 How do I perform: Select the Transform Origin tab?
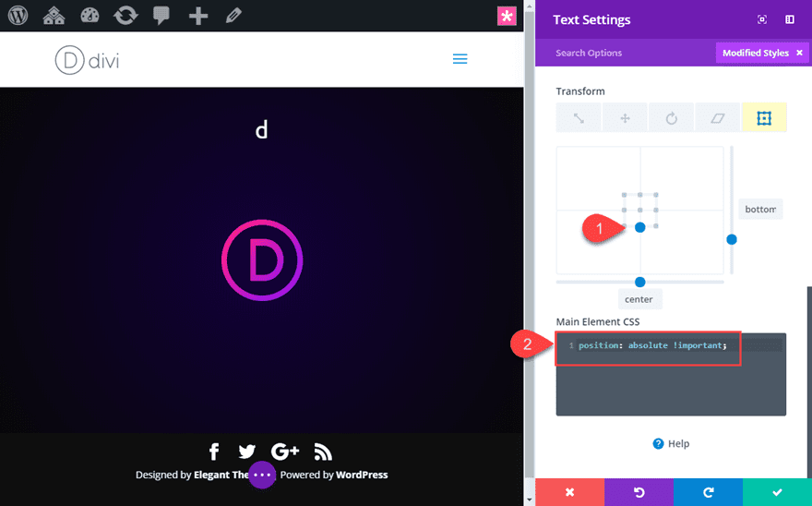764,117
